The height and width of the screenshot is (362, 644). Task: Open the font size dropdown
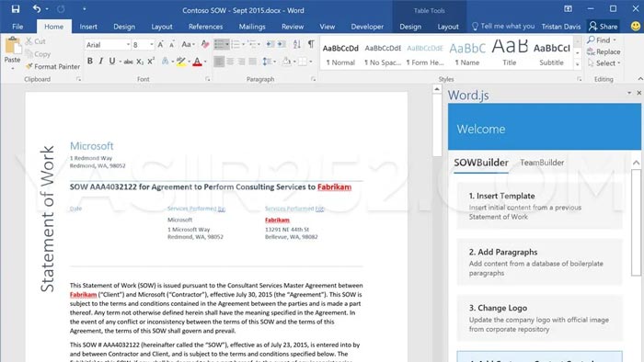click(152, 44)
